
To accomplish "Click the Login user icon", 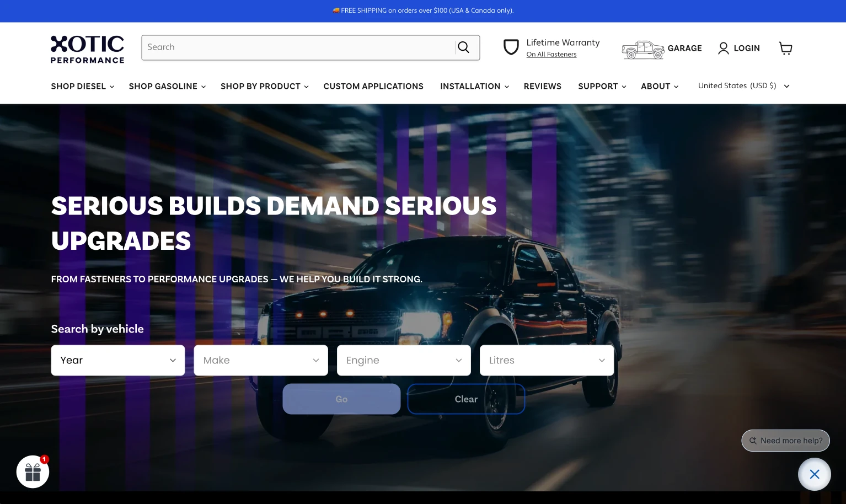I will [724, 49].
